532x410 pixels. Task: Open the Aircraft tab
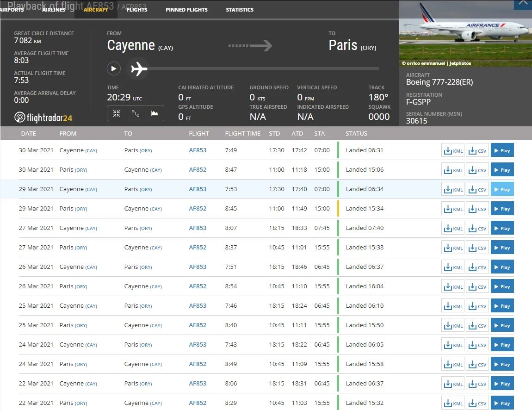[96, 10]
